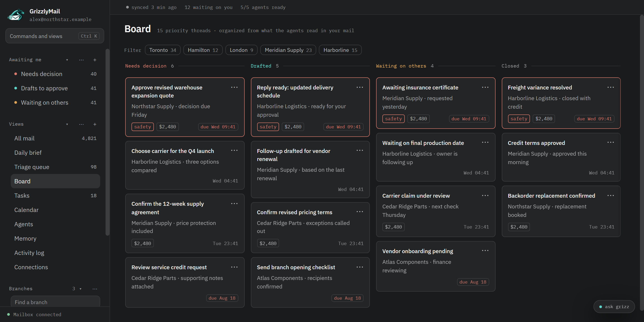Open options menu on final production date card
The width and height of the screenshot is (644, 322).
point(485,142)
